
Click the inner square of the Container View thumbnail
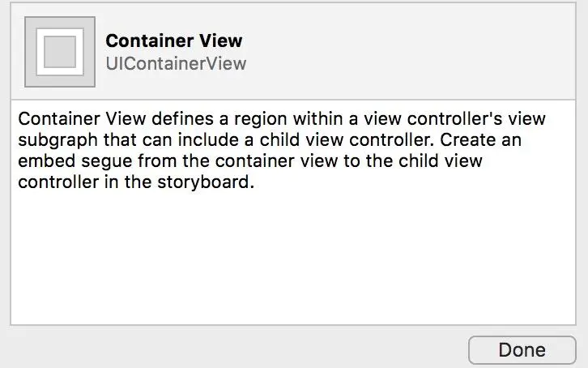pyautogui.click(x=60, y=52)
